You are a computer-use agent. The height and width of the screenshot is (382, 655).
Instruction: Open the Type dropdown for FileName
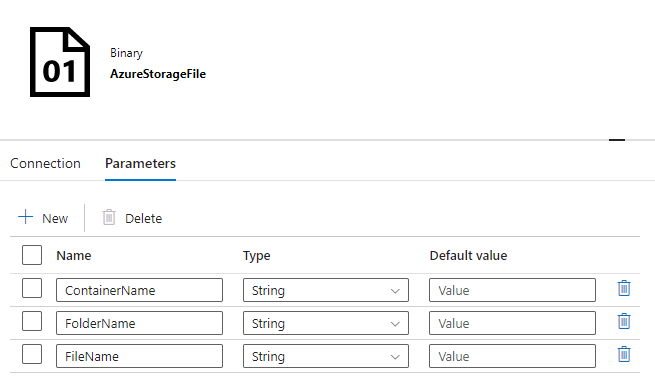click(x=326, y=356)
